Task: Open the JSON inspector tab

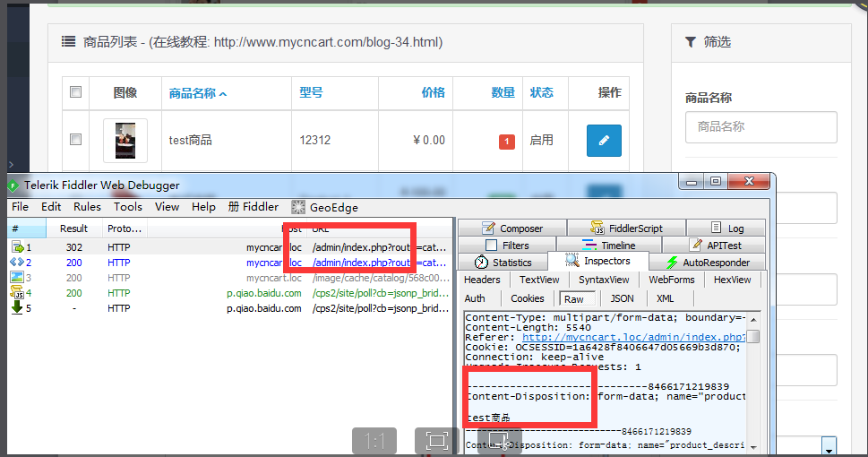Action: coord(622,298)
